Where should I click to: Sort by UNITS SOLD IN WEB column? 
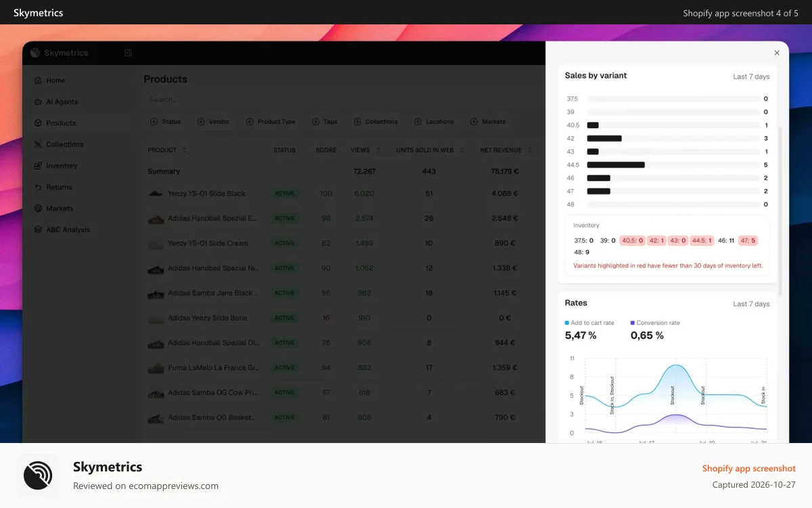tap(429, 150)
